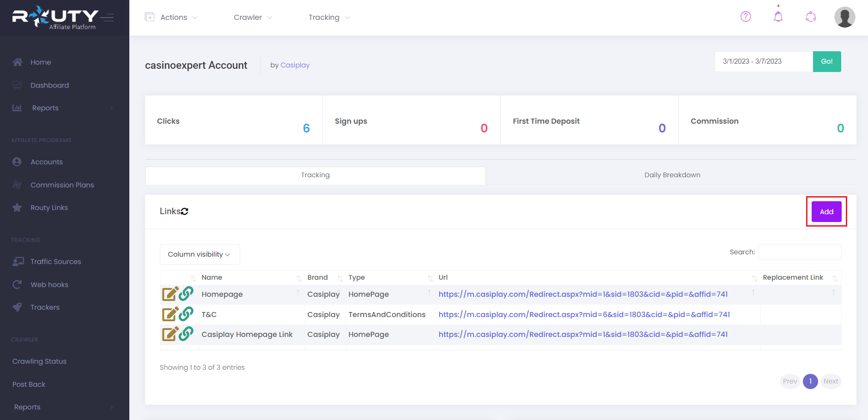The width and height of the screenshot is (868, 420).
Task: Click 'Showing 1 to 3 of 3 entries'
Action: click(x=202, y=367)
